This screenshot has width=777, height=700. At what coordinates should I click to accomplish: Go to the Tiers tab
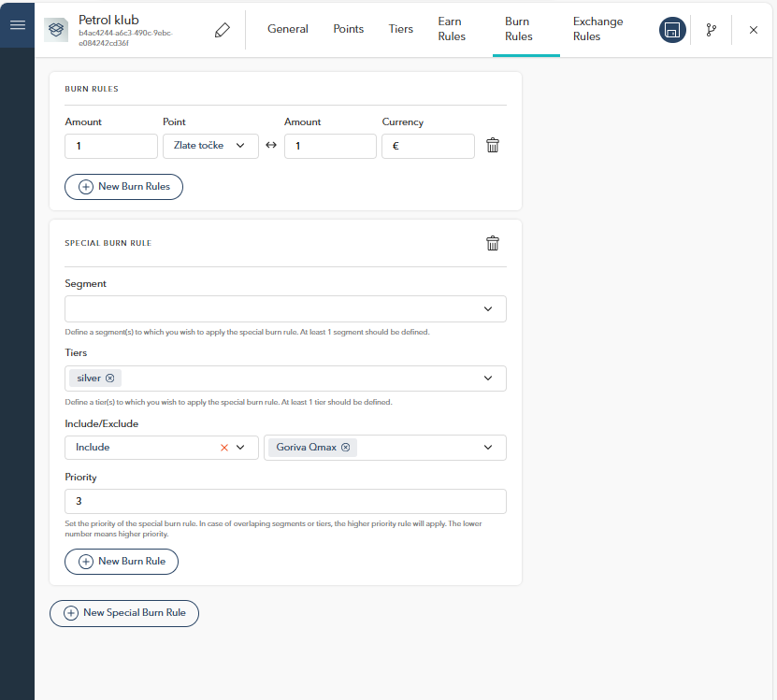(401, 29)
